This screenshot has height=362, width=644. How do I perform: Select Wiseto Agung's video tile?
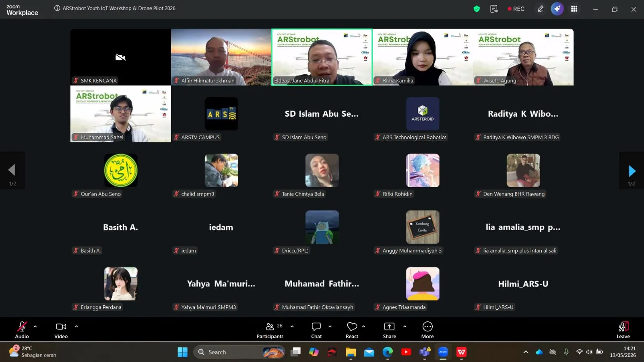523,57
